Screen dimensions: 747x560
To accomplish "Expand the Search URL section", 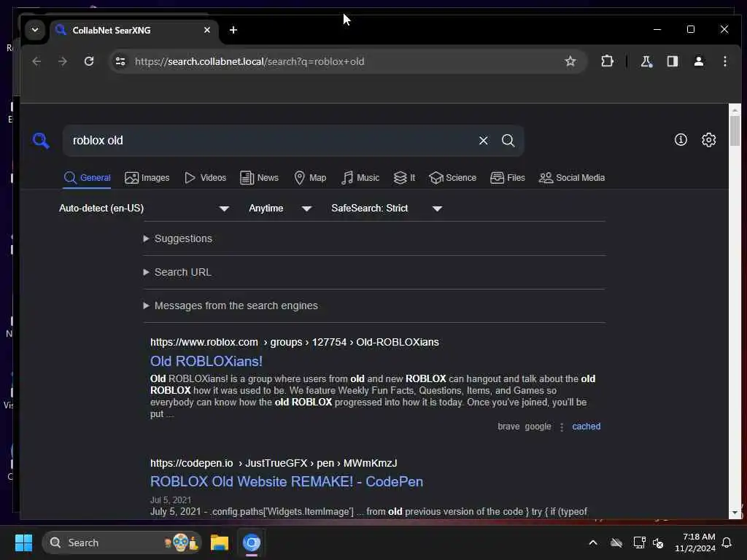I will pyautogui.click(x=177, y=273).
